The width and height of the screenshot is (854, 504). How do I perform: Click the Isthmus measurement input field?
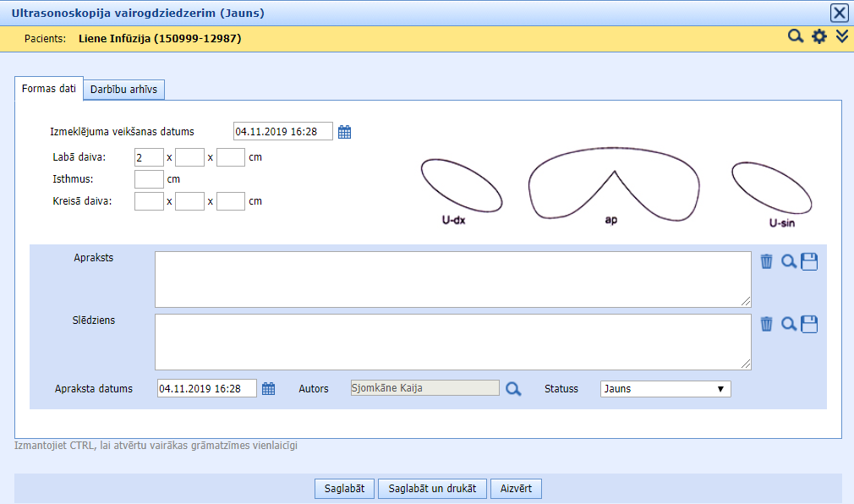pyautogui.click(x=149, y=179)
